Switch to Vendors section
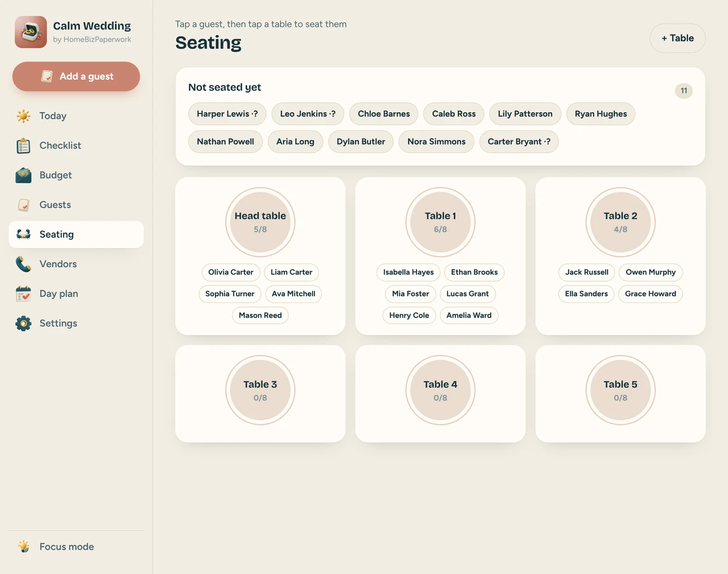 pyautogui.click(x=76, y=264)
